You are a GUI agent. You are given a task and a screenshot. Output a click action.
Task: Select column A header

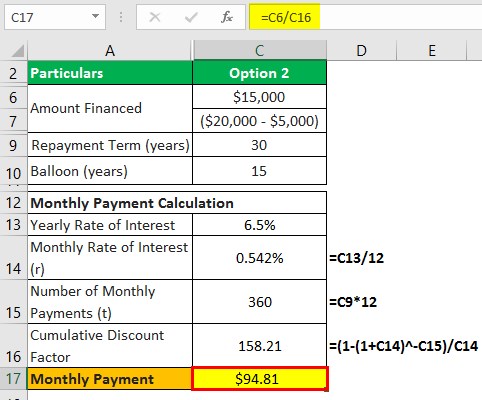pyautogui.click(x=110, y=51)
